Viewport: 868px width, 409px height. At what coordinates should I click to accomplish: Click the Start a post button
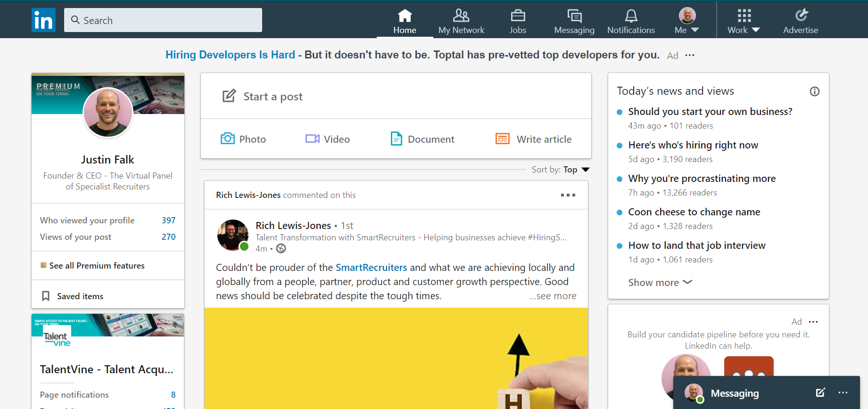pyautogui.click(x=263, y=96)
